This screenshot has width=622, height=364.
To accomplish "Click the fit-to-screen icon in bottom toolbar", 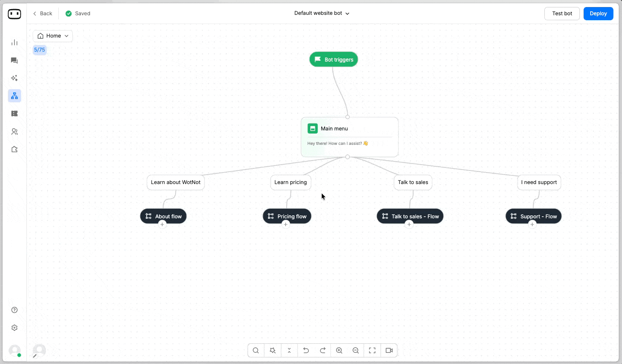I will click(372, 350).
